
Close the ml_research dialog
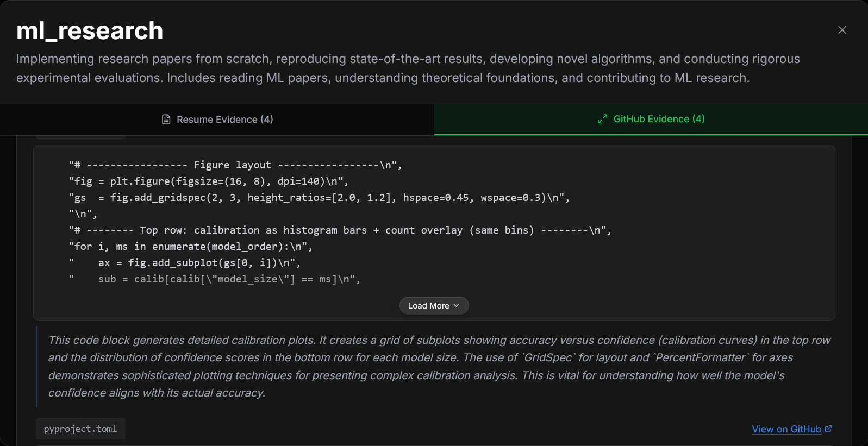[x=842, y=30]
